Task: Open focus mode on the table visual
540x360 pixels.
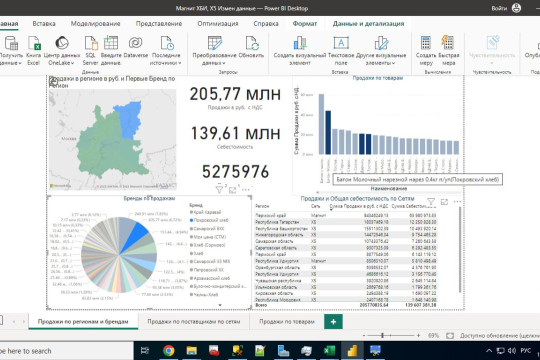Action: click(x=444, y=202)
